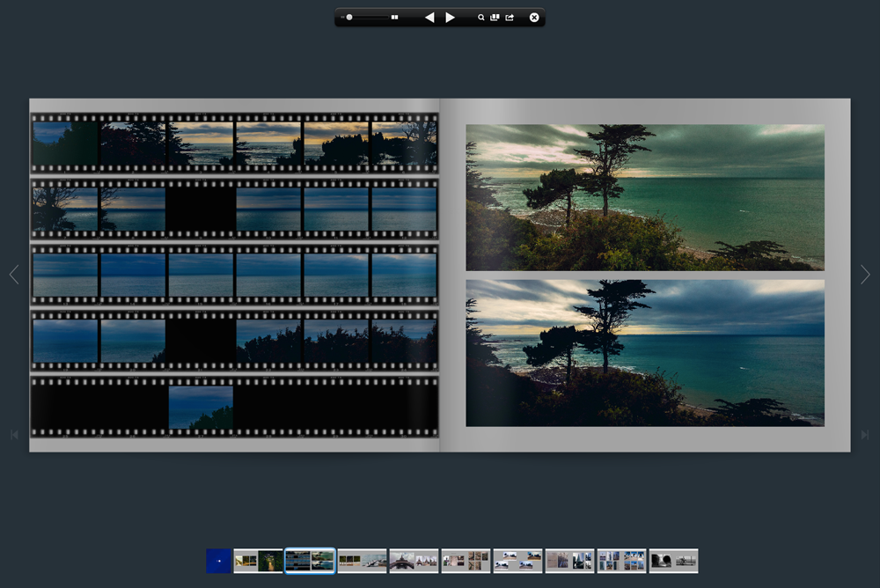Click the share icon in toolbar

tap(510, 18)
